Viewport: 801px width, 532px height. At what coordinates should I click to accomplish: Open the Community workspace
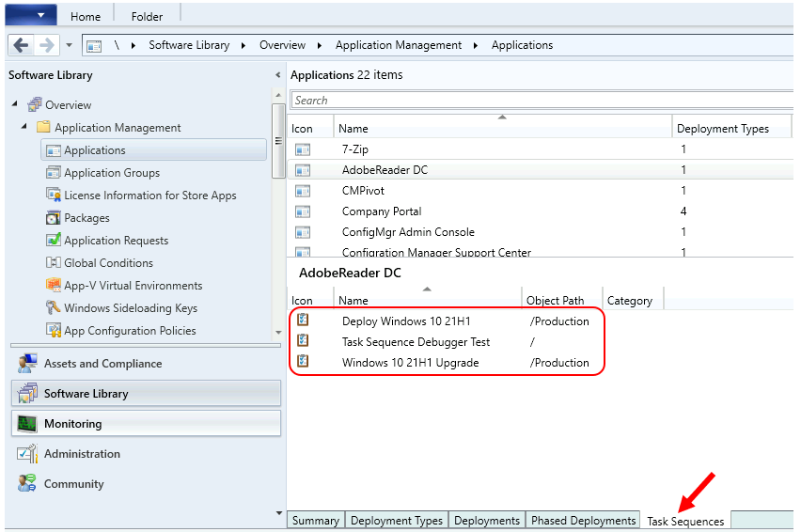point(146,484)
